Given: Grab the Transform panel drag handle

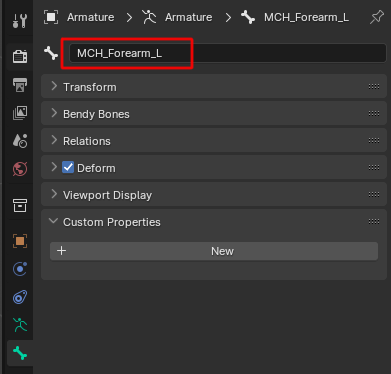Looking at the screenshot, I should point(374,87).
